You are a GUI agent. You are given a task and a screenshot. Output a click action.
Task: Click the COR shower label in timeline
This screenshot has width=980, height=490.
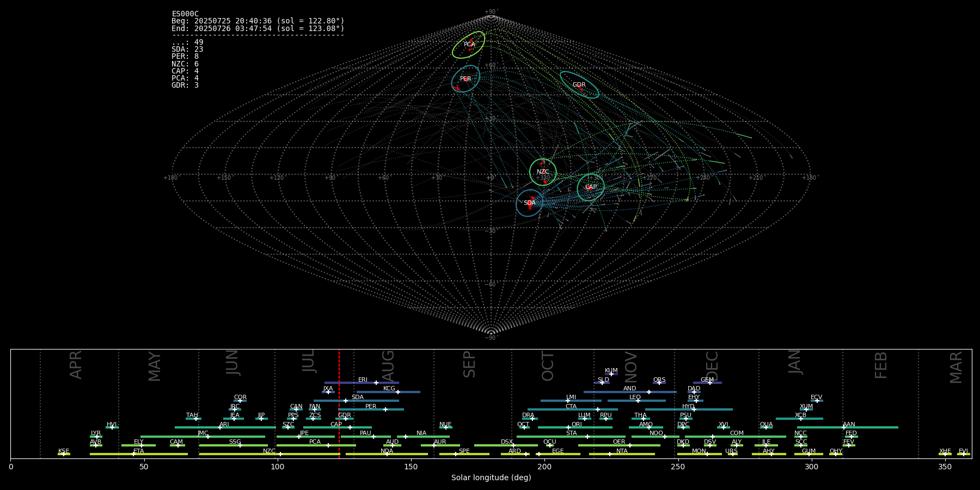[x=240, y=397]
